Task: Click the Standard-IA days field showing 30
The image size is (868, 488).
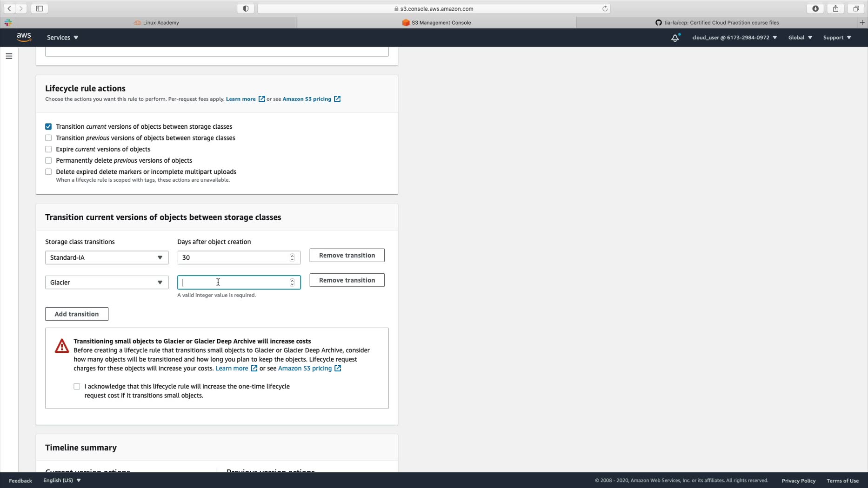Action: pyautogui.click(x=239, y=257)
